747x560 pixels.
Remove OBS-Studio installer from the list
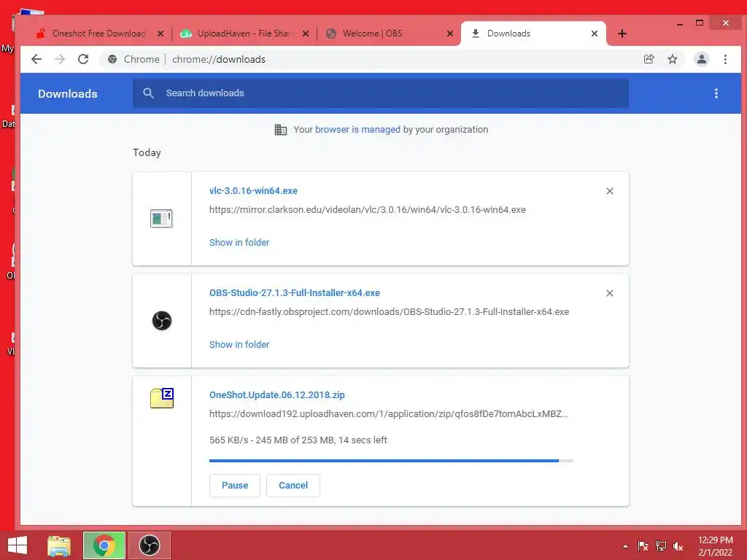coord(609,293)
